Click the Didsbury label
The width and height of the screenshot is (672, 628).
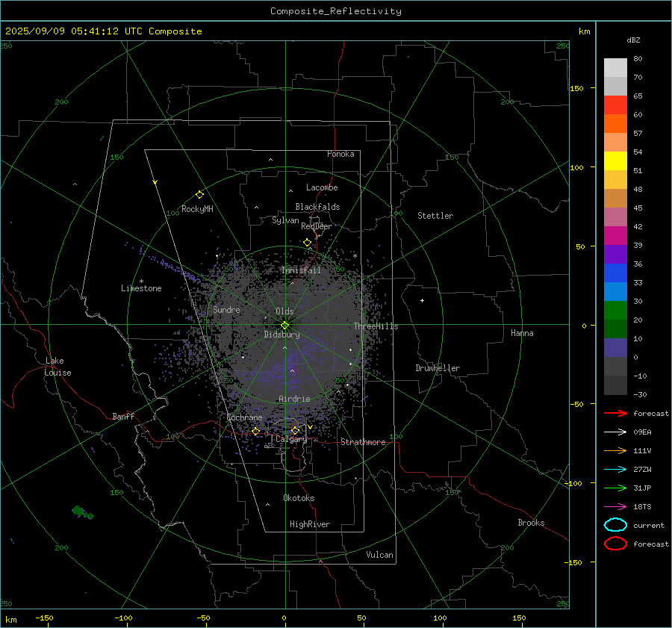click(281, 335)
